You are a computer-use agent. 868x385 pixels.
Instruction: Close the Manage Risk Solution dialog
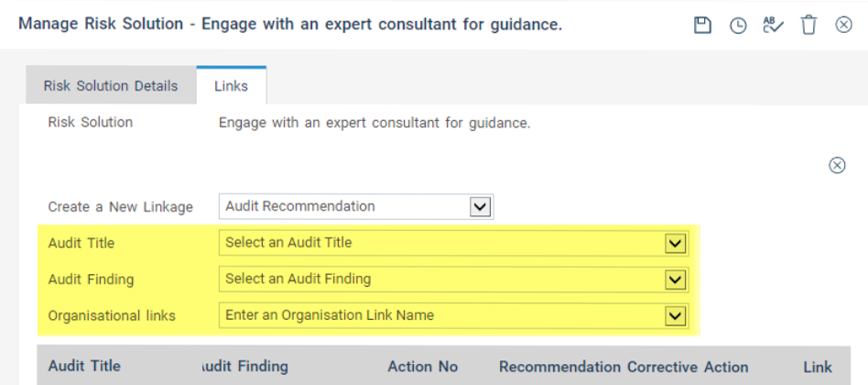(844, 26)
